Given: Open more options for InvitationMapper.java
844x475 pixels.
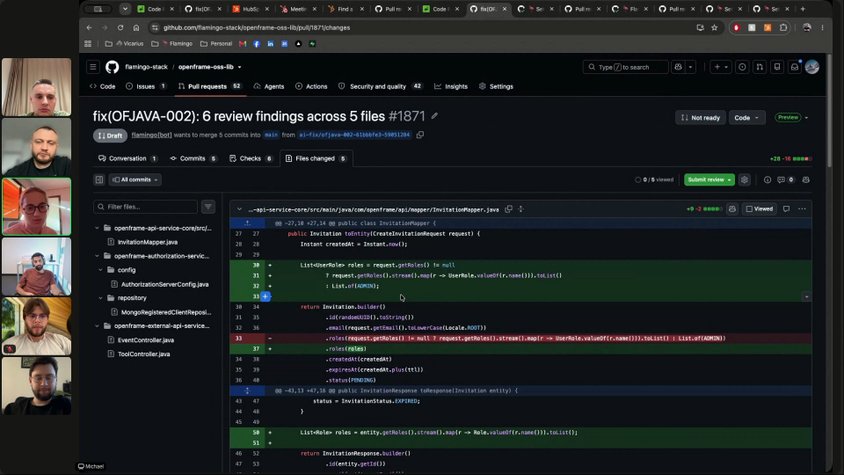Looking at the screenshot, I should (x=802, y=209).
